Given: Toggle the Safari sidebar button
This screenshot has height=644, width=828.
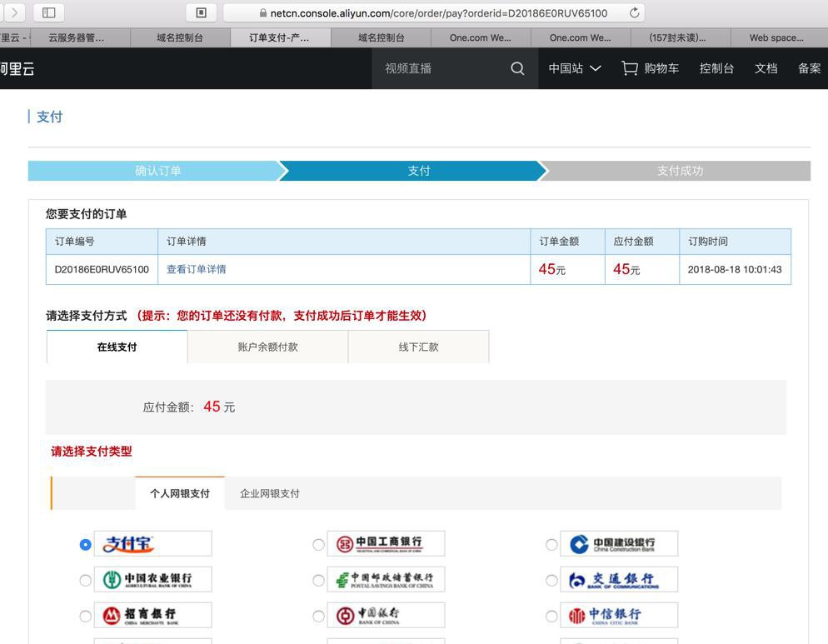Looking at the screenshot, I should pyautogui.click(x=48, y=12).
